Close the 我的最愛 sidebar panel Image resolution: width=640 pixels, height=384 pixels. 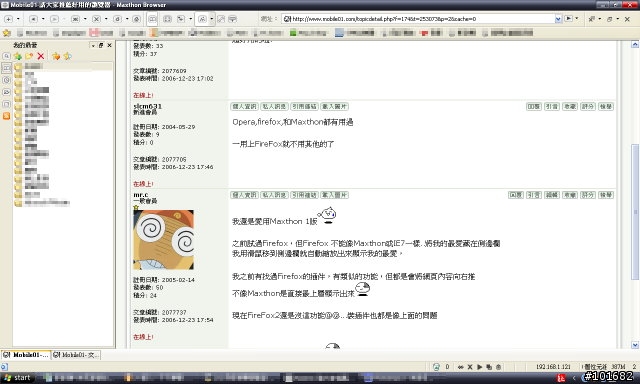click(x=109, y=45)
